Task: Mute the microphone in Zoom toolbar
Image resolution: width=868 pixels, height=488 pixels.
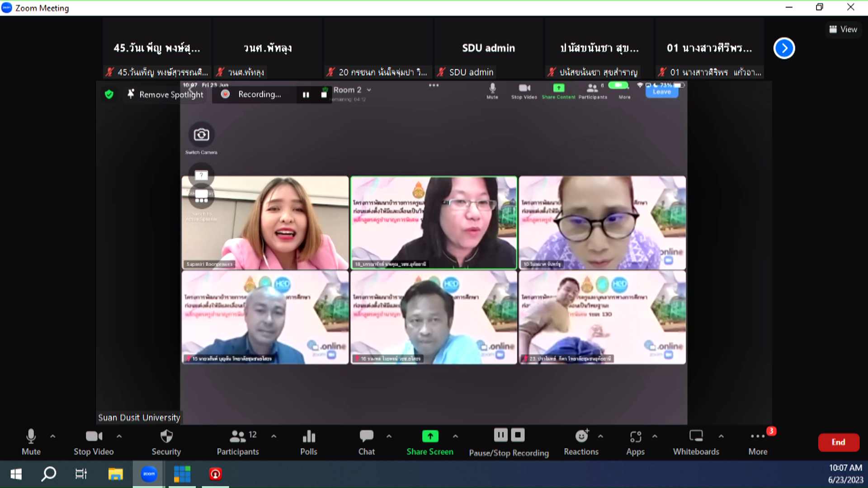Action: 31,442
